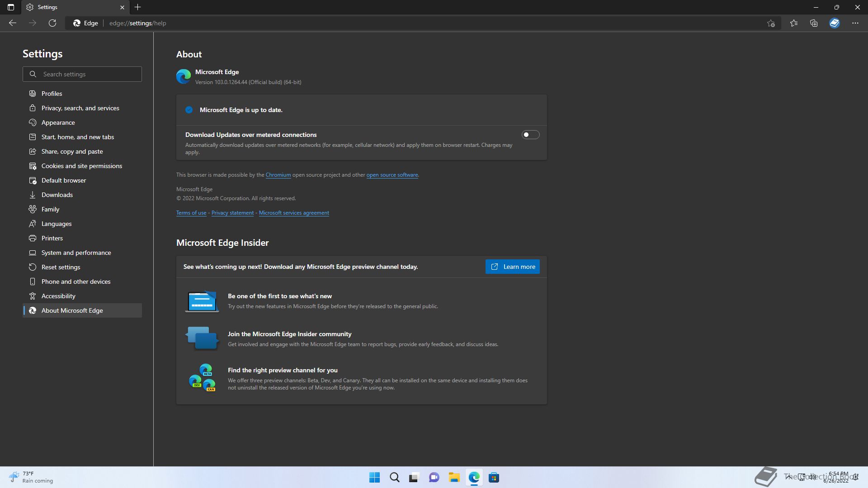
Task: Click Find the right preview channel heading
Action: click(x=283, y=370)
